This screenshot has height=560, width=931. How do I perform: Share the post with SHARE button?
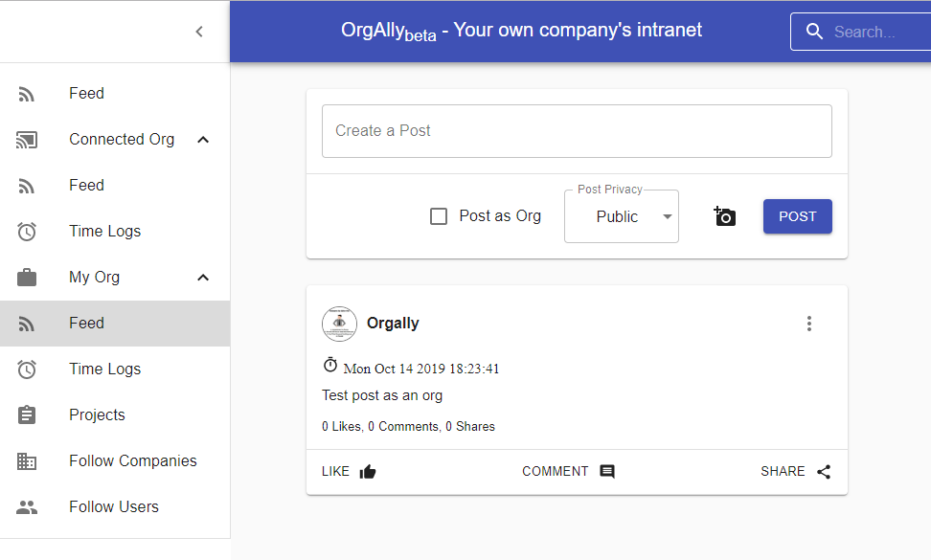tap(796, 472)
